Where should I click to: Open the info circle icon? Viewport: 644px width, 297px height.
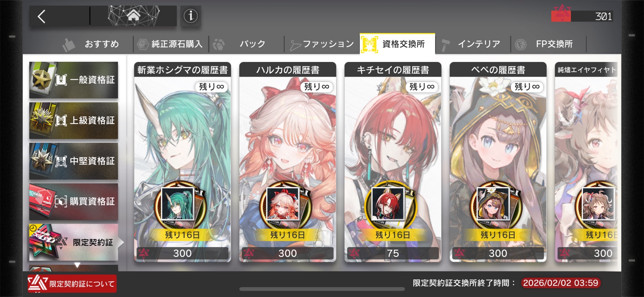191,16
